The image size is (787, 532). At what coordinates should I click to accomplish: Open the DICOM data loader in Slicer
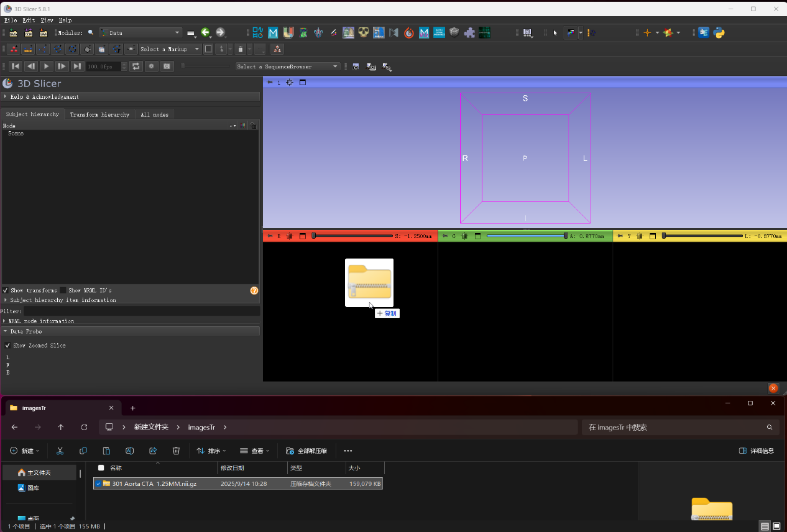pos(29,33)
